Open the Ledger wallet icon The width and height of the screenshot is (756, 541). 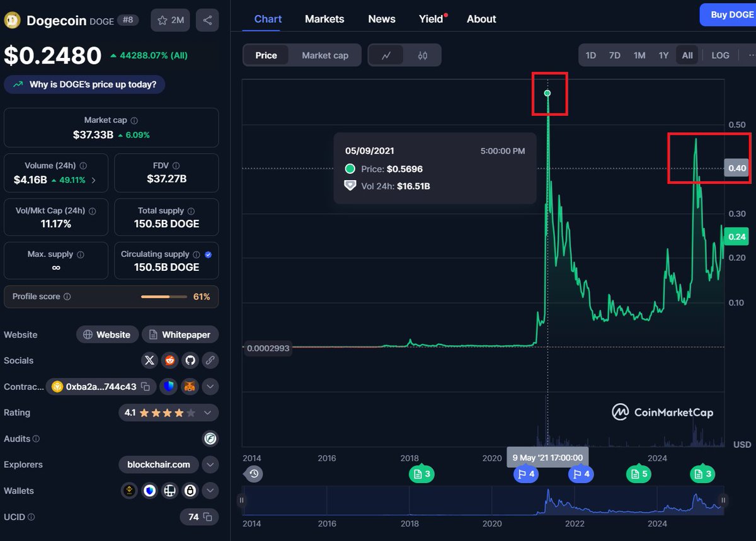[169, 491]
